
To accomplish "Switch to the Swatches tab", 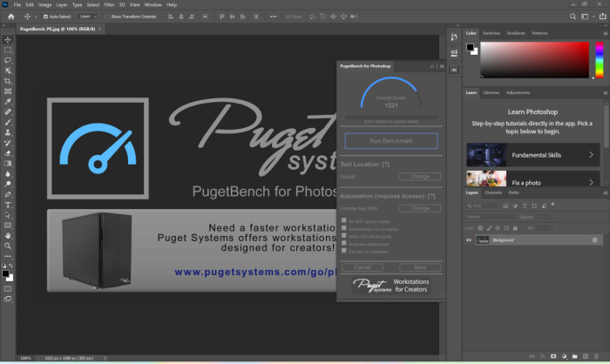I will point(491,33).
